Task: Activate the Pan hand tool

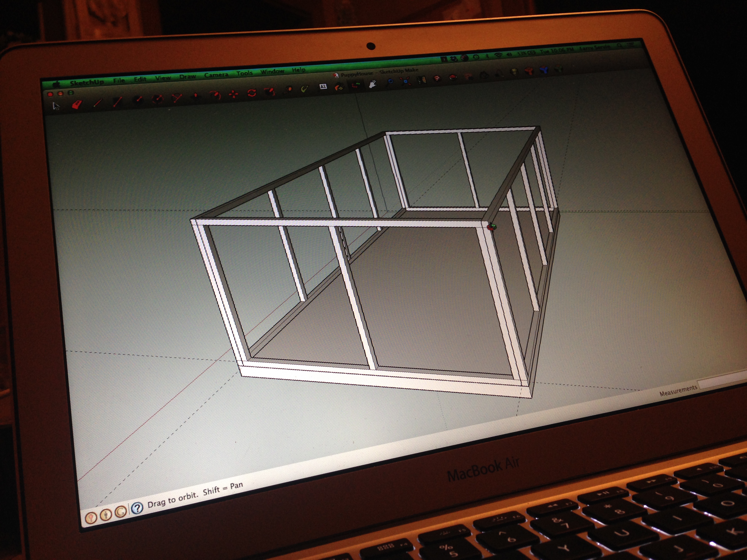Action: coord(373,84)
